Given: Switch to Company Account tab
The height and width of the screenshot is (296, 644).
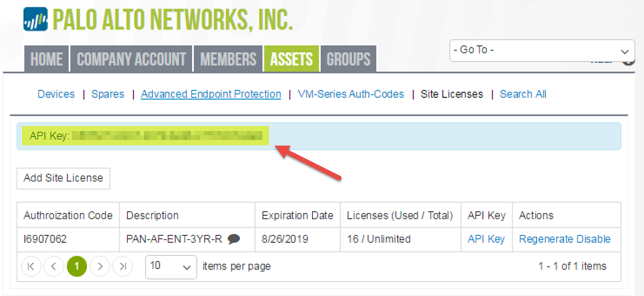Looking at the screenshot, I should click(131, 59).
